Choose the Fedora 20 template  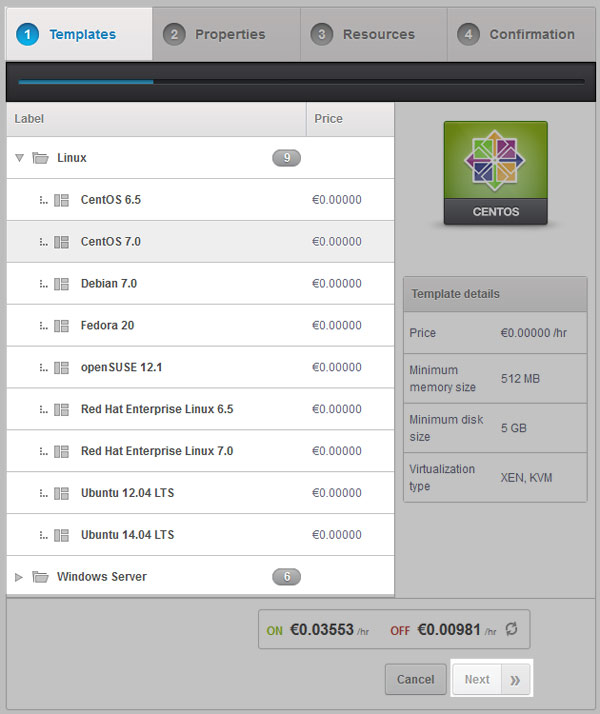pyautogui.click(x=200, y=326)
